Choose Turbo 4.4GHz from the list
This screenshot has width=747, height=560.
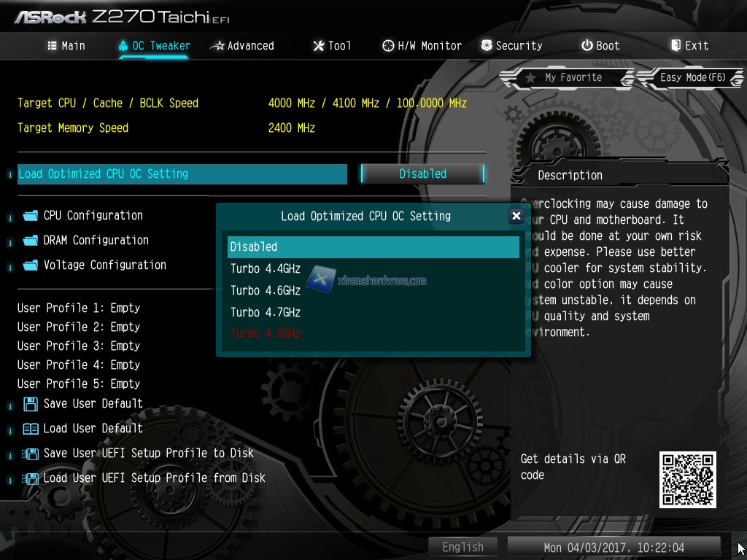pyautogui.click(x=266, y=269)
